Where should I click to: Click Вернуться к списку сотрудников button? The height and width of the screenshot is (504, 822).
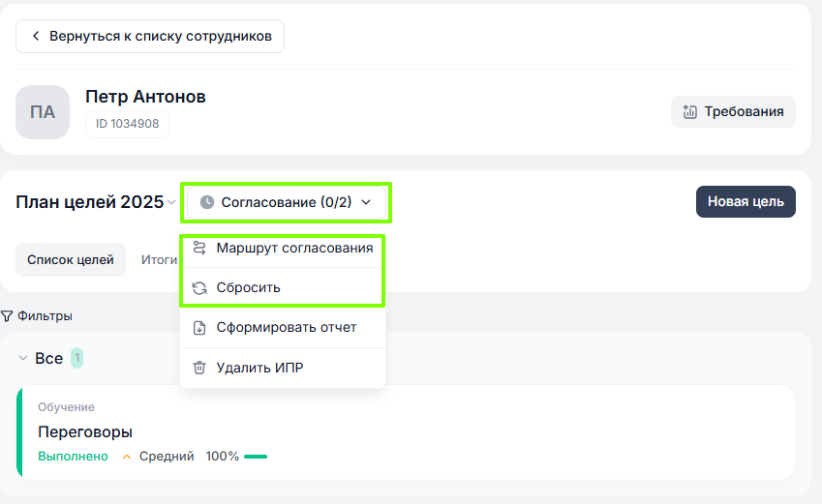150,37
